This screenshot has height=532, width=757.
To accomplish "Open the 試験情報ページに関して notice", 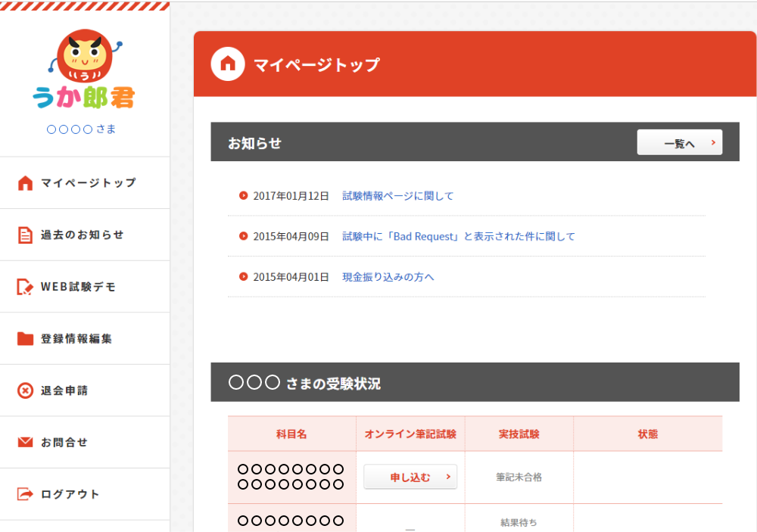I will (x=398, y=196).
